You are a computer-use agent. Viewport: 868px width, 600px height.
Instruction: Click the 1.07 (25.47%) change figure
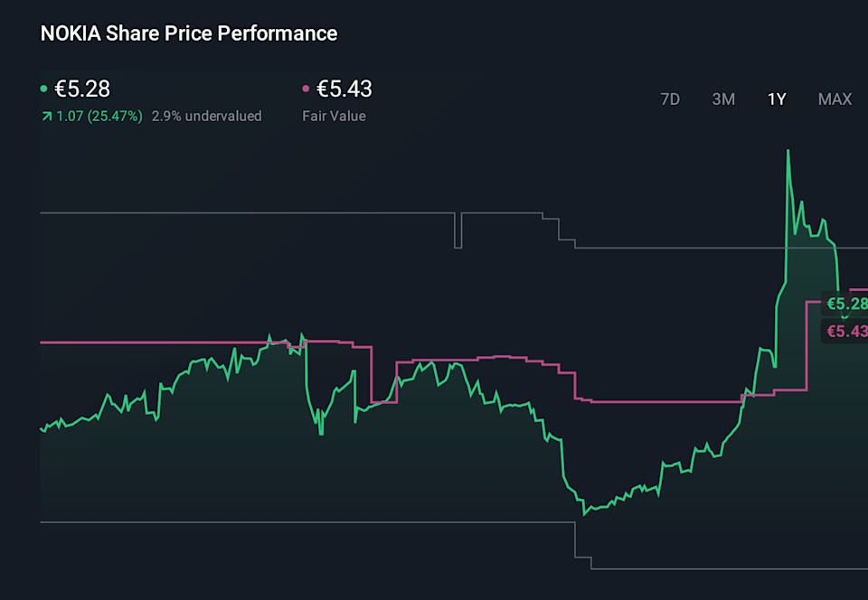98,116
